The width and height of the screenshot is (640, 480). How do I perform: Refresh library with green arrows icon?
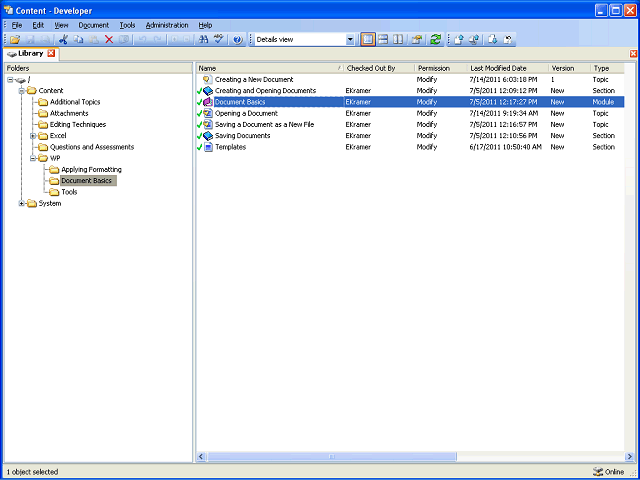click(x=436, y=40)
